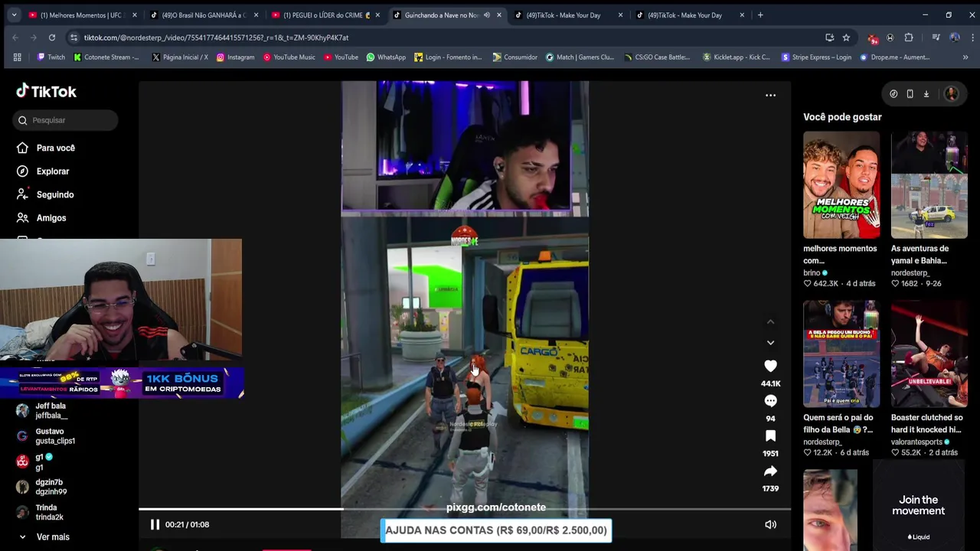The width and height of the screenshot is (980, 551).
Task: Switch to PEGUEI o LÍDER do CRIME tab
Action: tap(326, 15)
